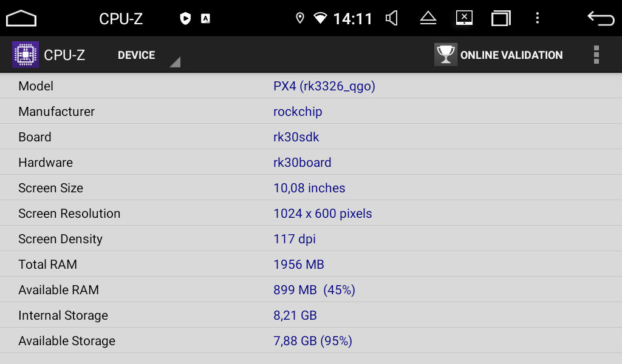Tap the back arrow navigation icon
The width and height of the screenshot is (622, 364).
pos(601,18)
